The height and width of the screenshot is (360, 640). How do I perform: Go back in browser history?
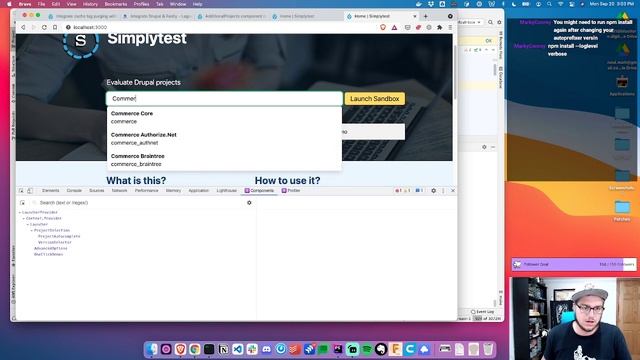[x=23, y=27]
